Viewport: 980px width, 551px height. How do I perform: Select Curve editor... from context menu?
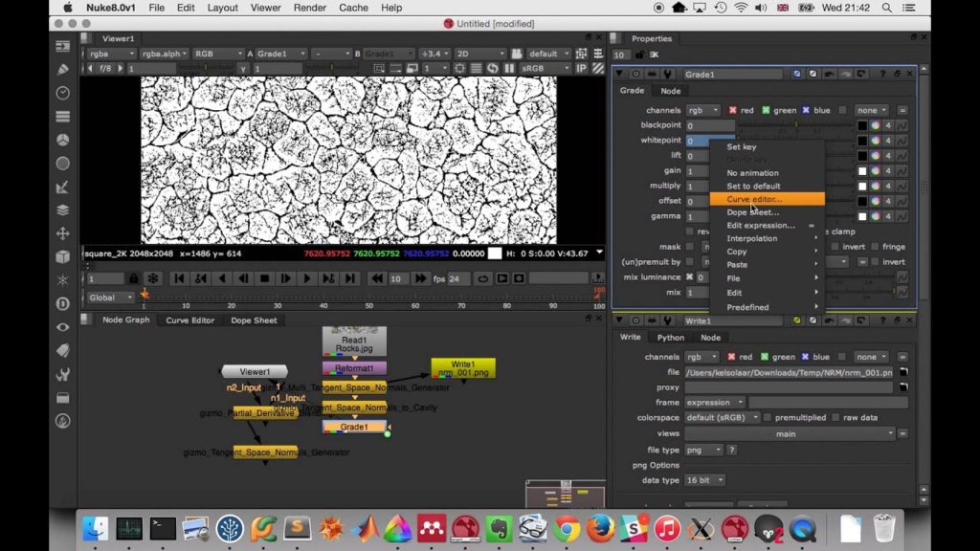pyautogui.click(x=754, y=199)
